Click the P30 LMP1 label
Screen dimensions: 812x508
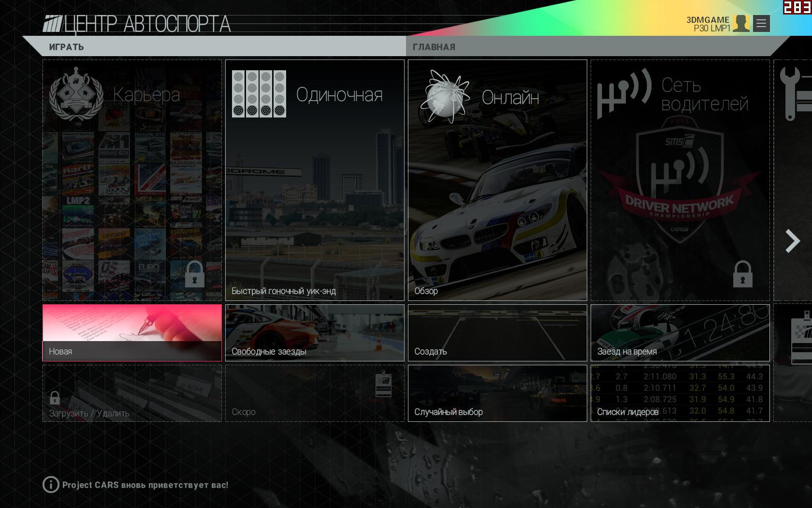pos(712,29)
